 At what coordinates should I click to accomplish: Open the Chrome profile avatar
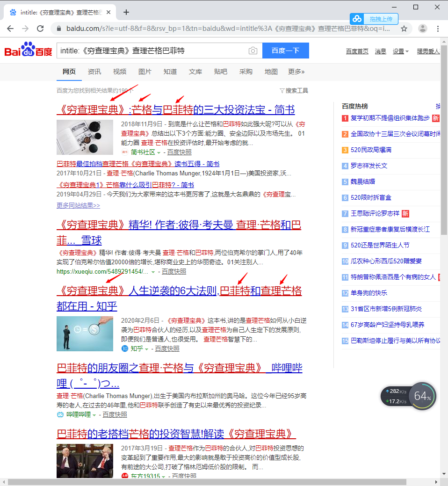pyautogui.click(x=423, y=29)
